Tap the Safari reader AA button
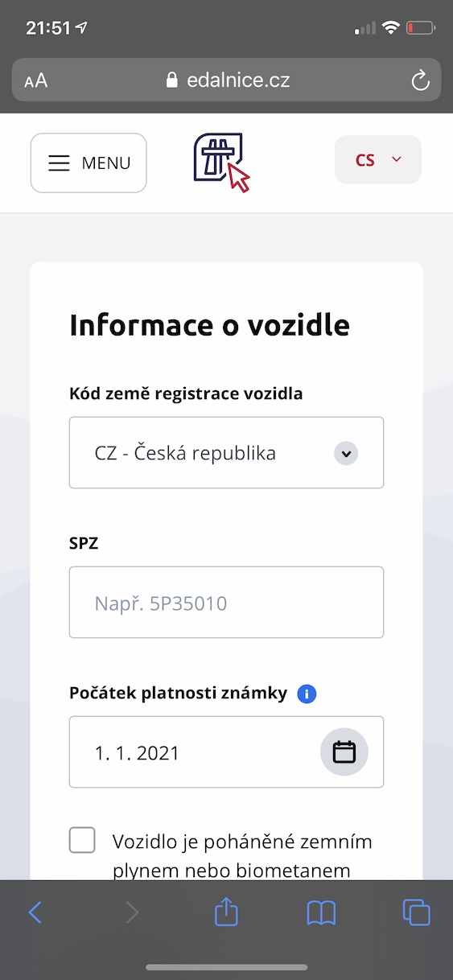This screenshot has height=980, width=453. (x=36, y=80)
